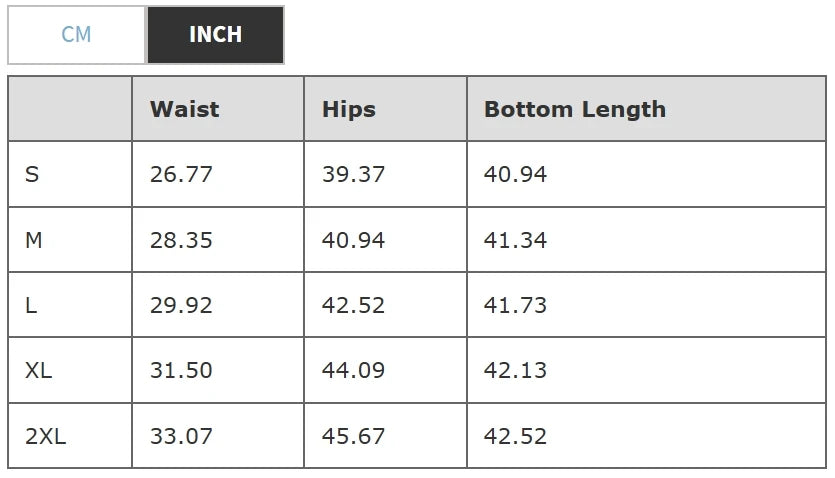Click hips value 44.09 for XL
835x478 pixels.
(x=353, y=371)
